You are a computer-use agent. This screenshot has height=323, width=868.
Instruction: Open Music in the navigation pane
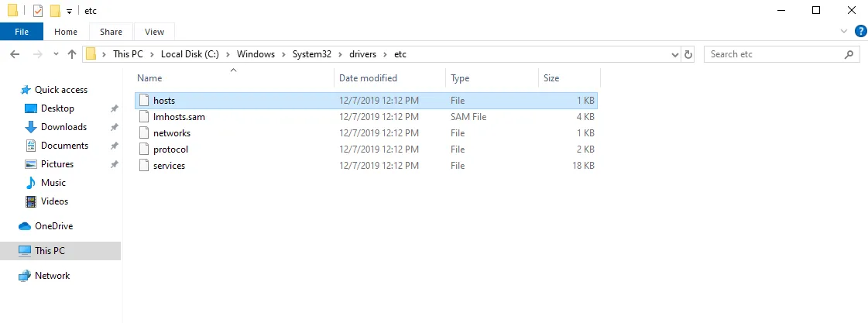[53, 182]
